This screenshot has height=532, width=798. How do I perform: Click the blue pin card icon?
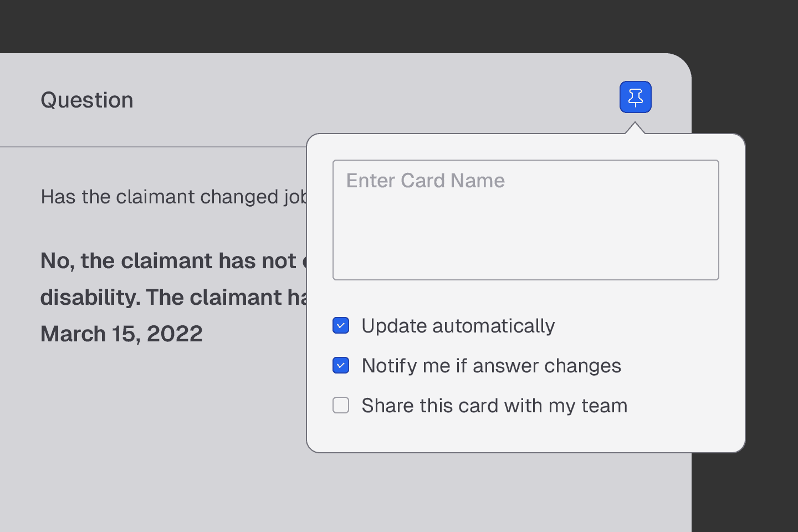tap(635, 97)
